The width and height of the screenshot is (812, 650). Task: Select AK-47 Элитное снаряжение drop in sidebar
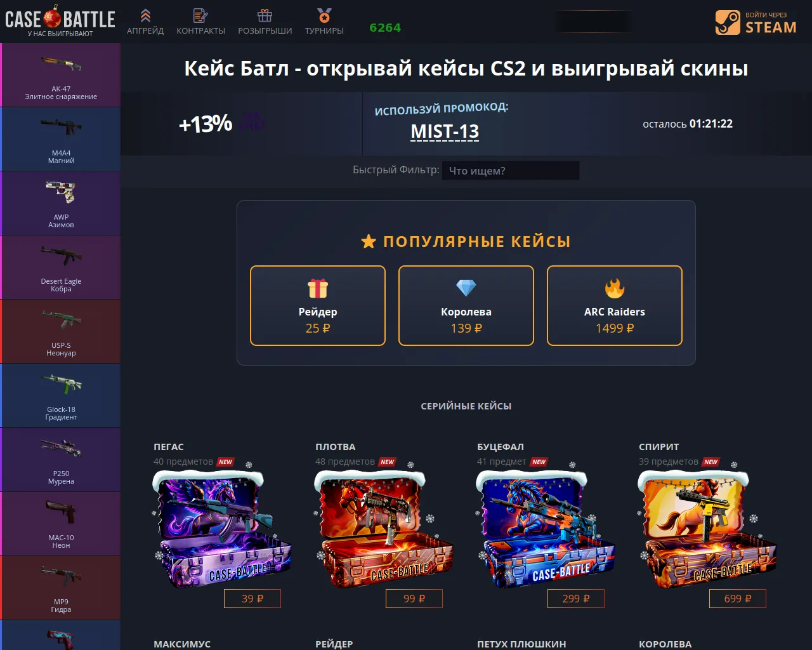(61, 75)
